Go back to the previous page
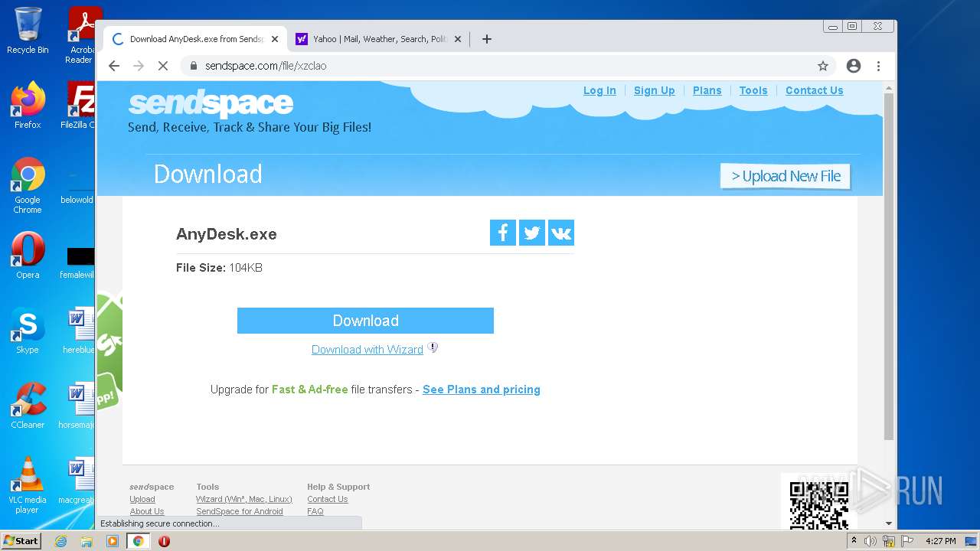 pyautogui.click(x=114, y=66)
